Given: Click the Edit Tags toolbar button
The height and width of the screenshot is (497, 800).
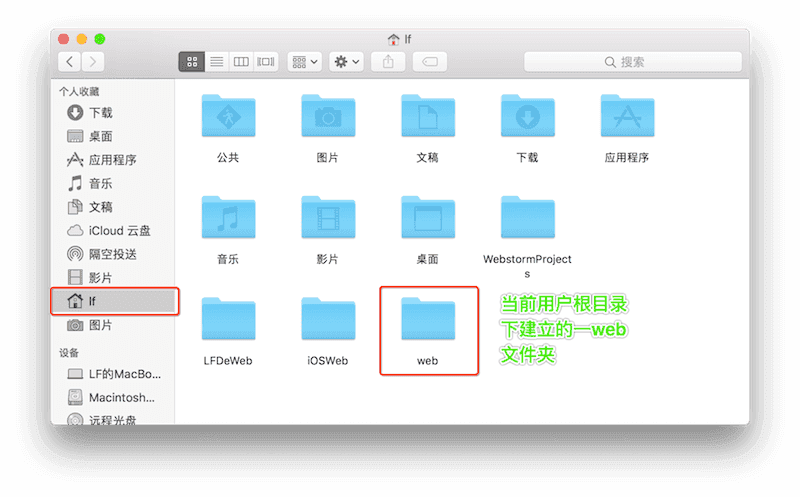Looking at the screenshot, I should [430, 62].
